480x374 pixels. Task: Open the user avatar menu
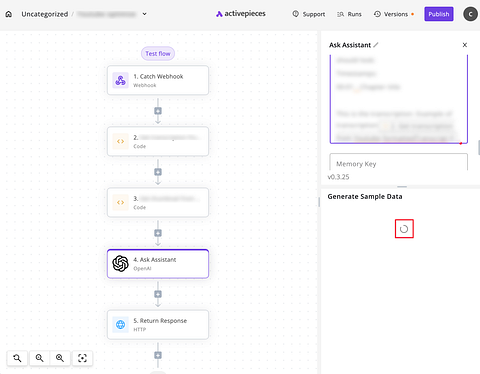point(470,14)
